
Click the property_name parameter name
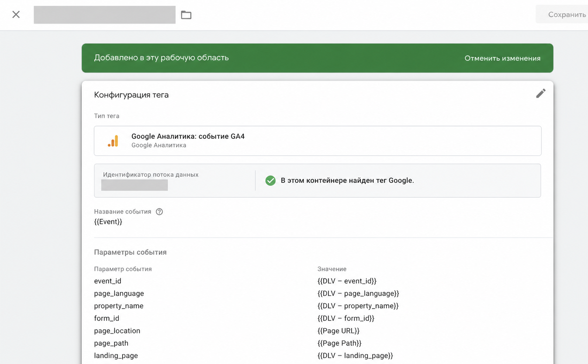click(x=119, y=306)
